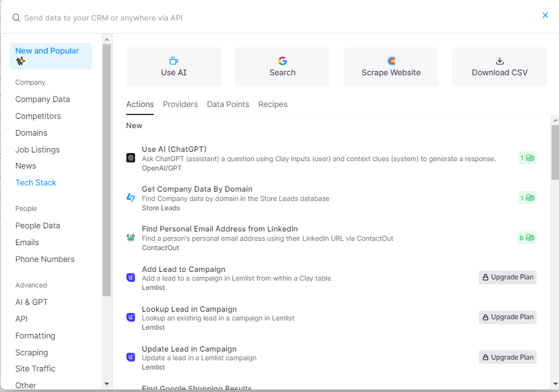Click the actions list scrollbar thumb
The width and height of the screenshot is (559, 392).
pos(555,152)
